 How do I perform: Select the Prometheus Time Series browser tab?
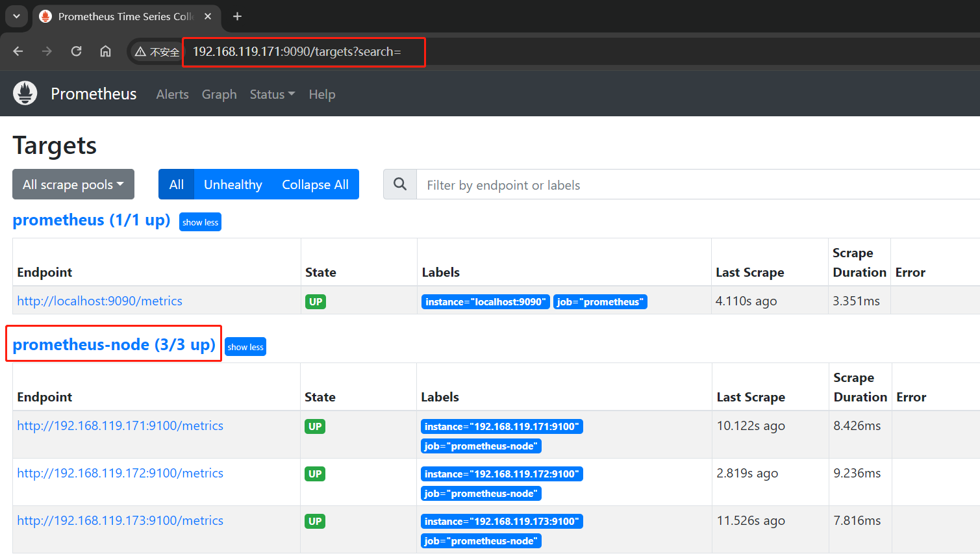125,16
